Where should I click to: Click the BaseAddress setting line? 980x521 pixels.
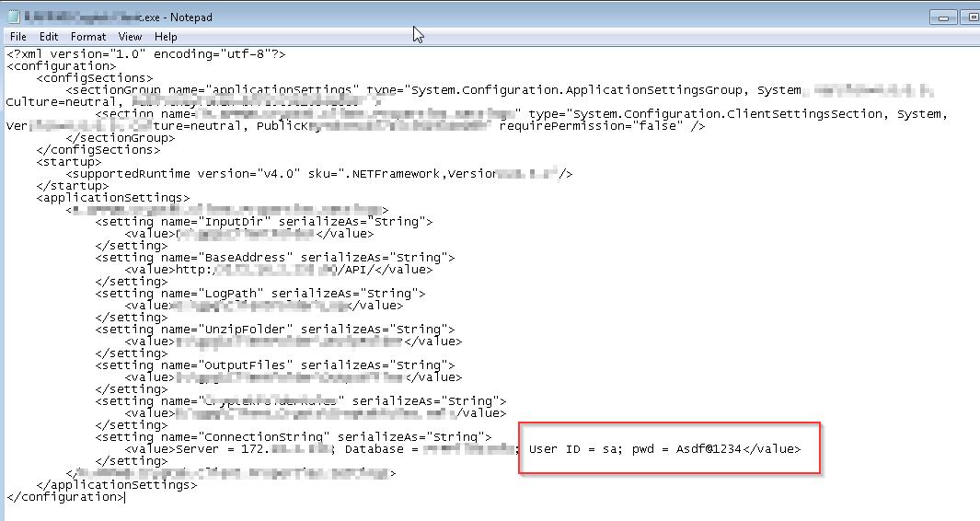[x=274, y=258]
